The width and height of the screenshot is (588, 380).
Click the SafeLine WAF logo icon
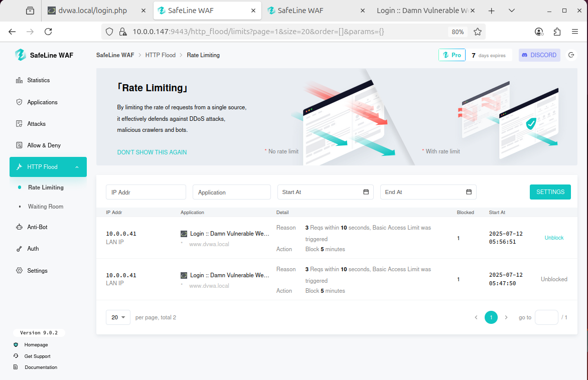[x=20, y=55]
